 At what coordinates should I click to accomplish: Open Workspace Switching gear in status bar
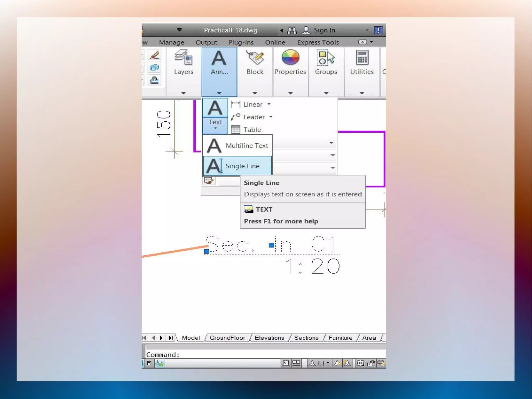(x=360, y=363)
